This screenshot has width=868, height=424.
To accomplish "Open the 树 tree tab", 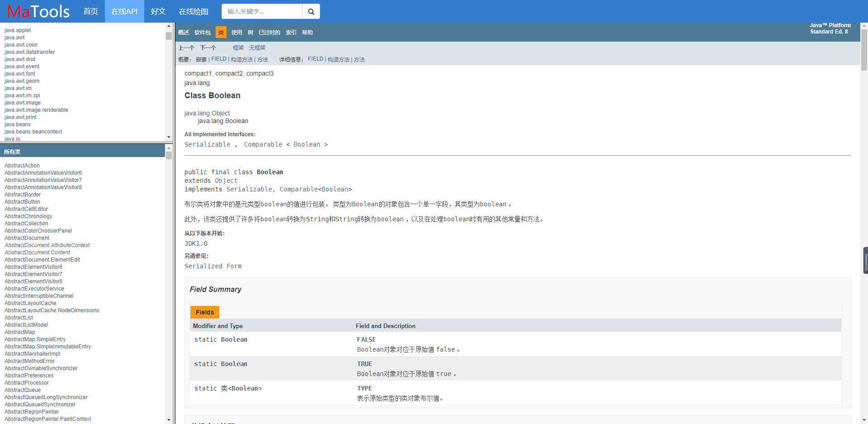I will pyautogui.click(x=250, y=33).
